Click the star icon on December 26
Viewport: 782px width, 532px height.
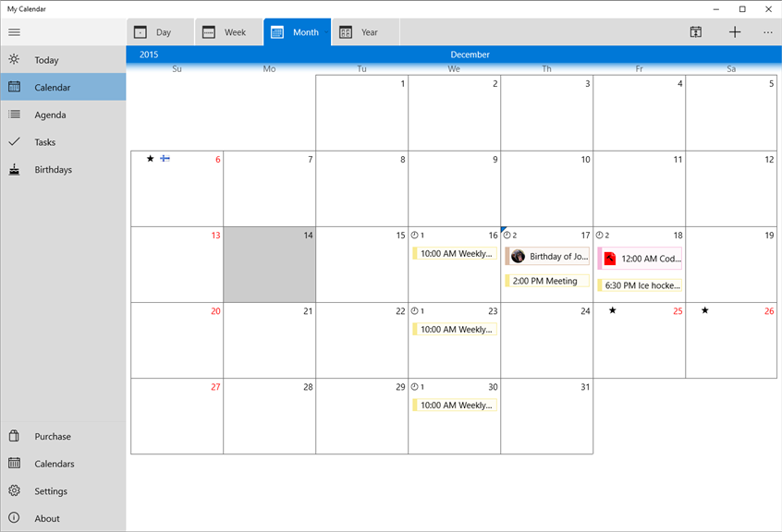pyautogui.click(x=705, y=311)
